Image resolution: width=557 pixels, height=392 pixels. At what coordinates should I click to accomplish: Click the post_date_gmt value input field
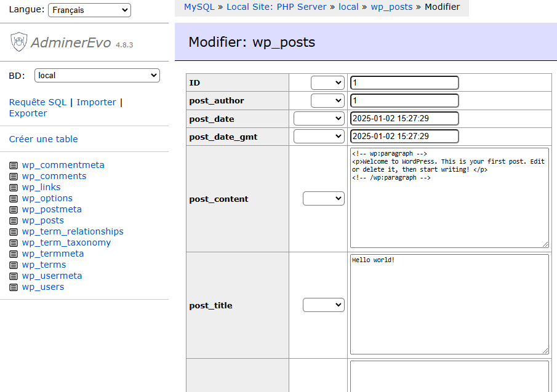404,136
